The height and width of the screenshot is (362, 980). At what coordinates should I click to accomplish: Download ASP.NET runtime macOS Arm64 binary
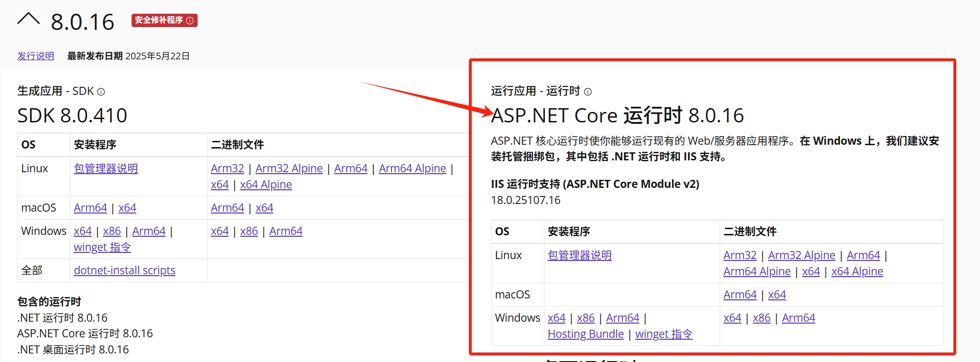coord(740,295)
